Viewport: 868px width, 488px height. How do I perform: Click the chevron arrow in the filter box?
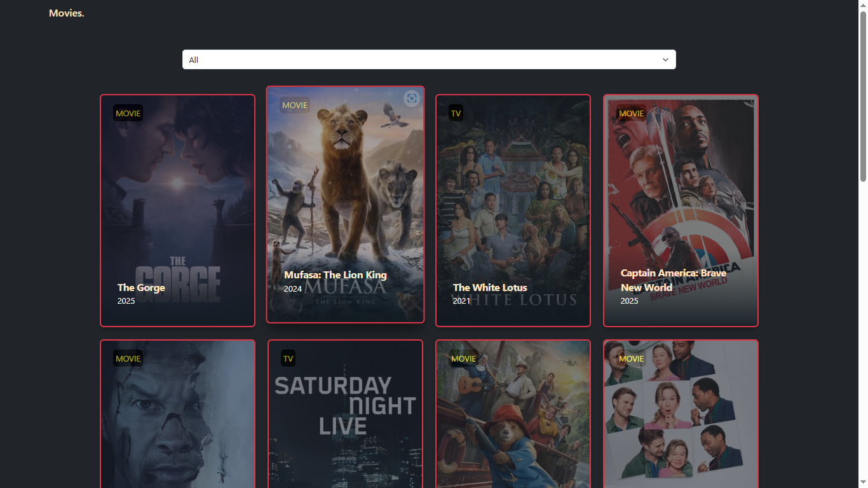(x=665, y=60)
